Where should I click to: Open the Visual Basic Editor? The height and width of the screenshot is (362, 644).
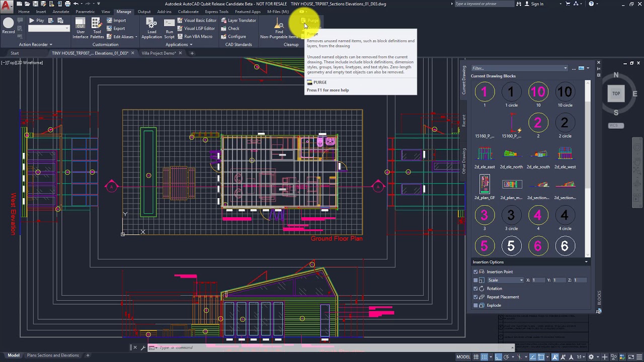tap(196, 20)
